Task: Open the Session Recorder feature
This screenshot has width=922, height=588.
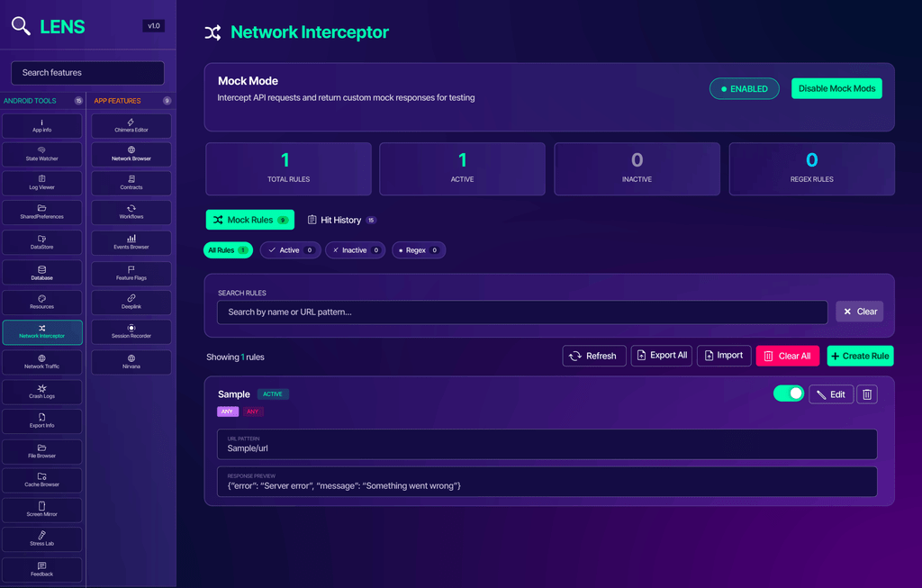Action: 131,332
